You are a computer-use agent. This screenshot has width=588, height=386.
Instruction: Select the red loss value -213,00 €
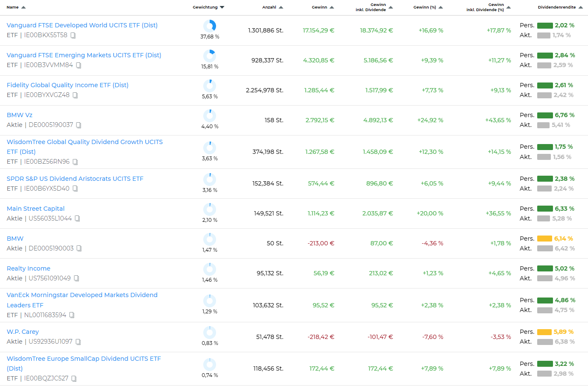(321, 243)
